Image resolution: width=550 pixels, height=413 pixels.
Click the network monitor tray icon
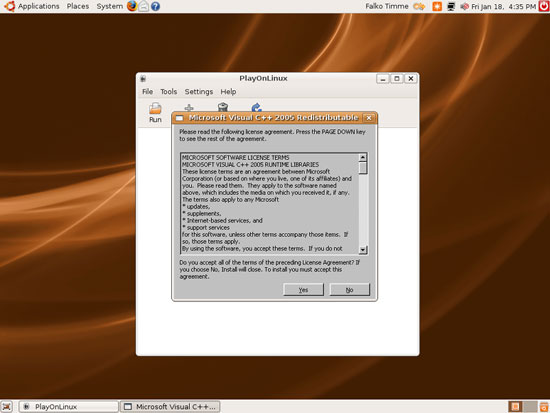(x=451, y=6)
